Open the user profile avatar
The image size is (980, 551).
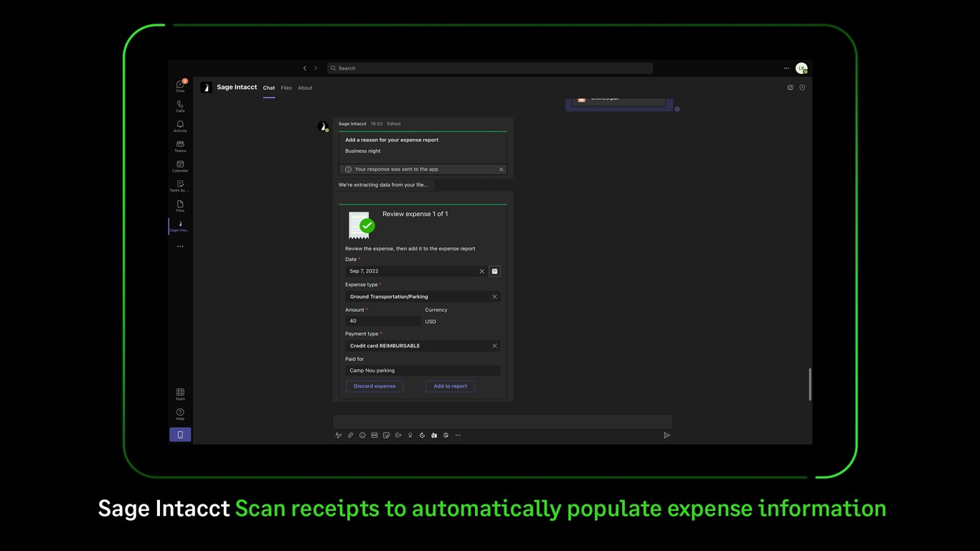[x=801, y=68]
